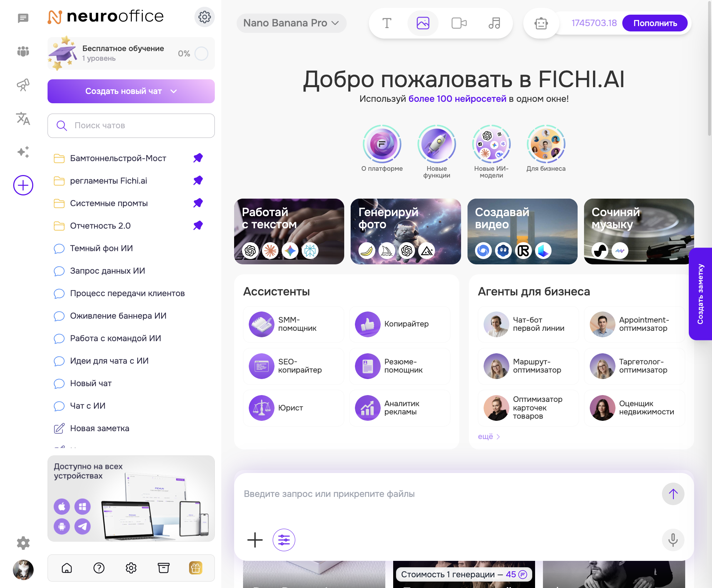
Task: Open music generation mode icon
Action: coord(494,23)
